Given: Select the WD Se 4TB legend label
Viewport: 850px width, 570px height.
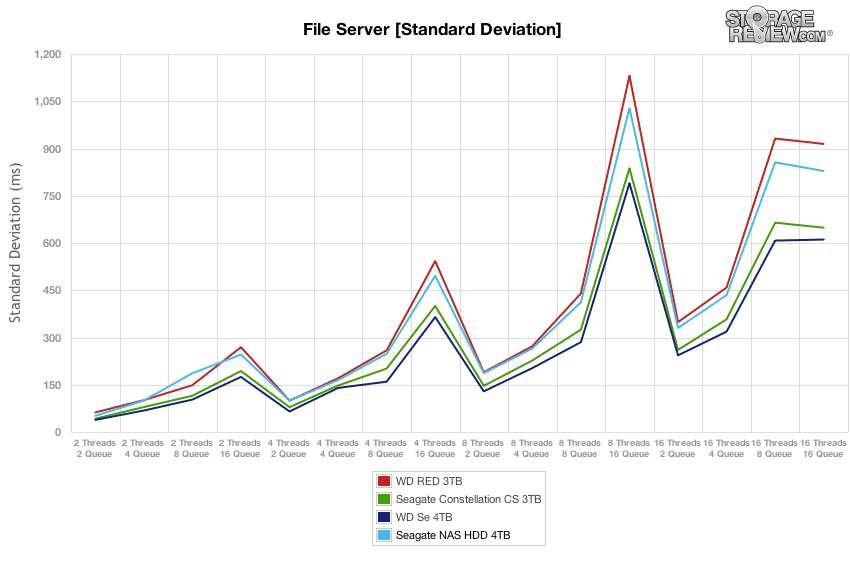Looking at the screenshot, I should (x=424, y=517).
